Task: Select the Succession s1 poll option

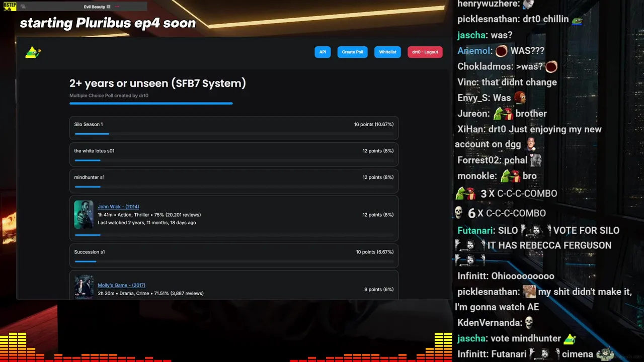Action: click(234, 256)
